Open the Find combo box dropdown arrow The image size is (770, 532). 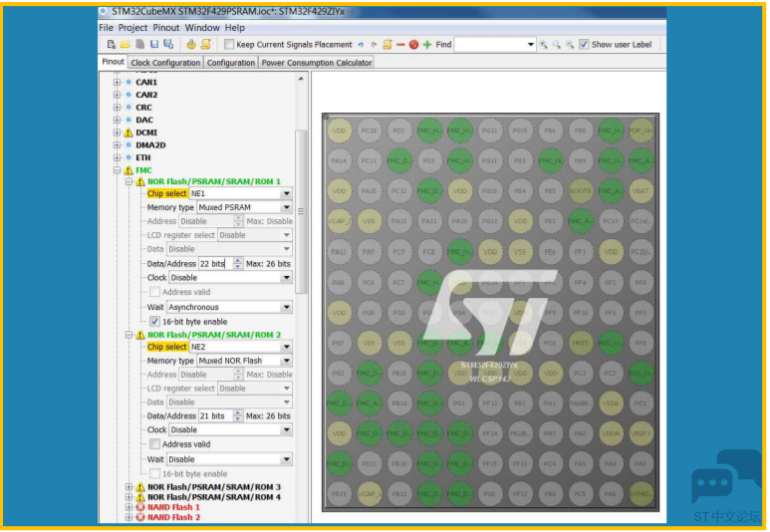pos(530,45)
